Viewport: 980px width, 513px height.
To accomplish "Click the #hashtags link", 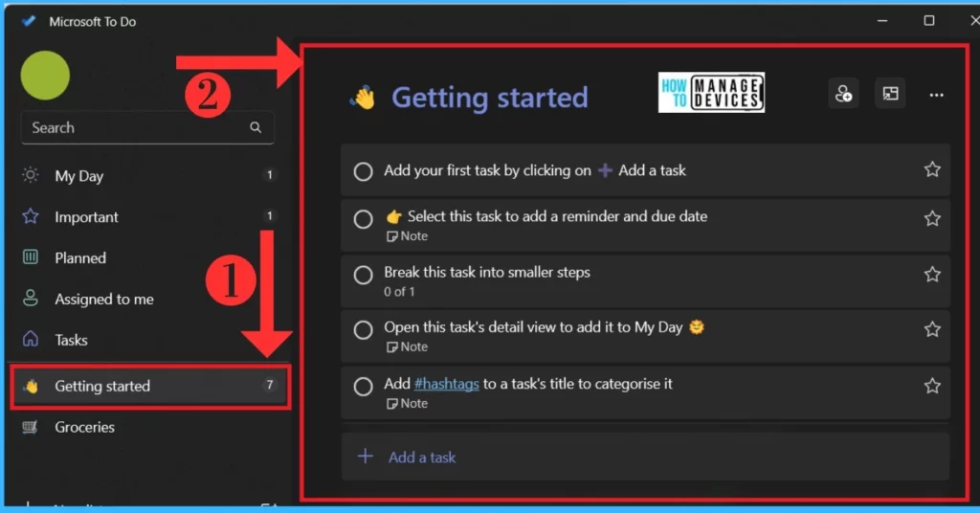I will click(446, 384).
